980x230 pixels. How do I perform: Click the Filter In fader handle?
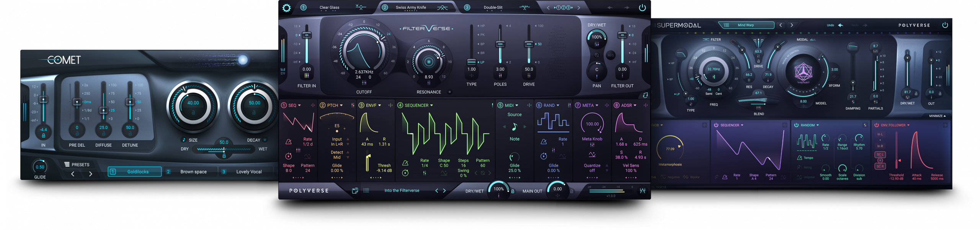307,35
